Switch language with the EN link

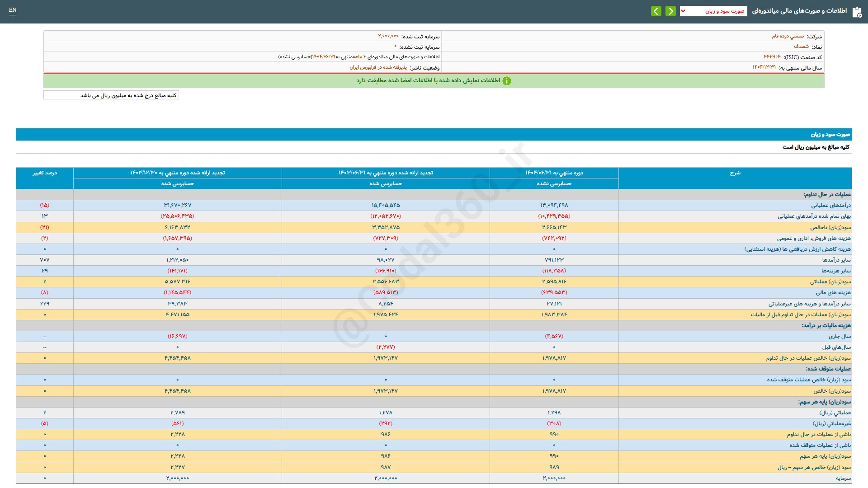(13, 10)
